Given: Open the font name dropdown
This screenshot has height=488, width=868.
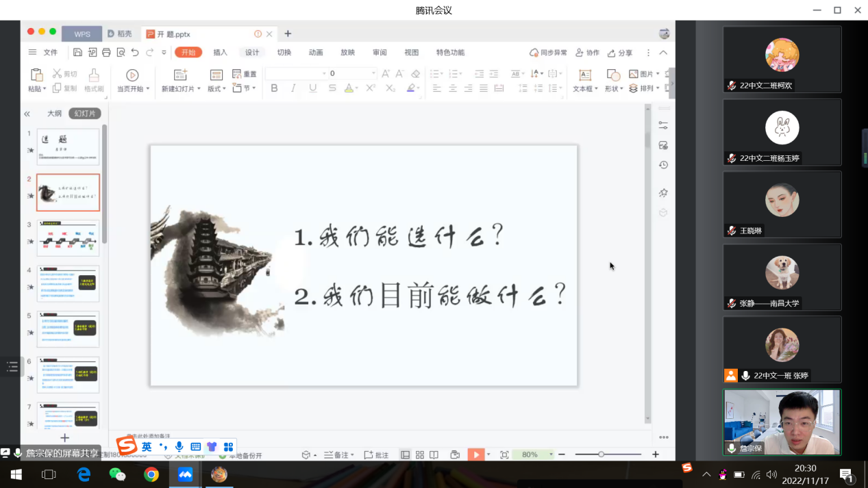Looking at the screenshot, I should tap(325, 73).
